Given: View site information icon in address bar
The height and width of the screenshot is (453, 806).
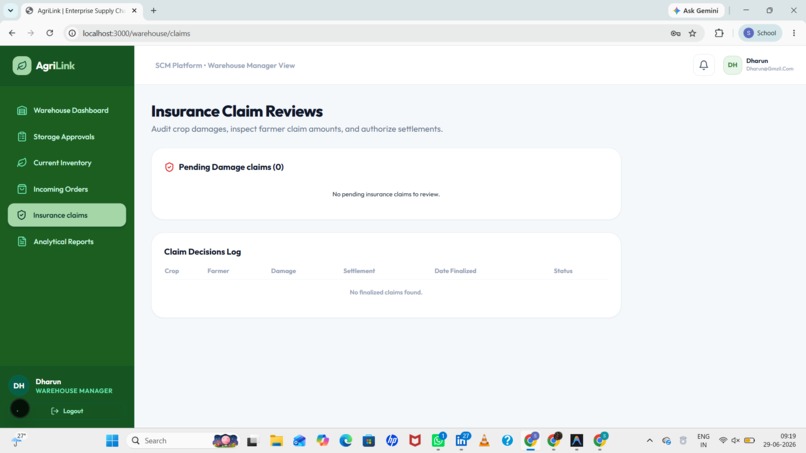Looking at the screenshot, I should click(72, 33).
